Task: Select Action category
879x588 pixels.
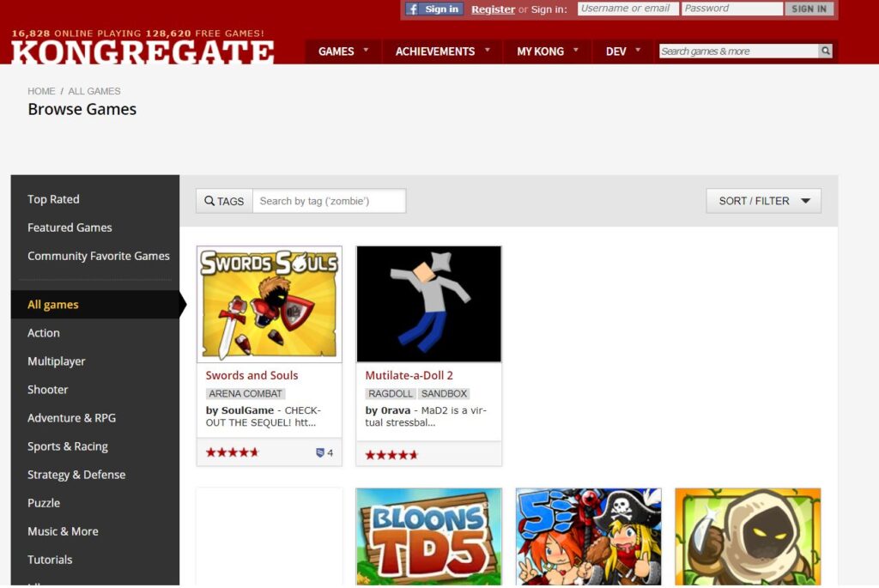Action: [x=43, y=333]
